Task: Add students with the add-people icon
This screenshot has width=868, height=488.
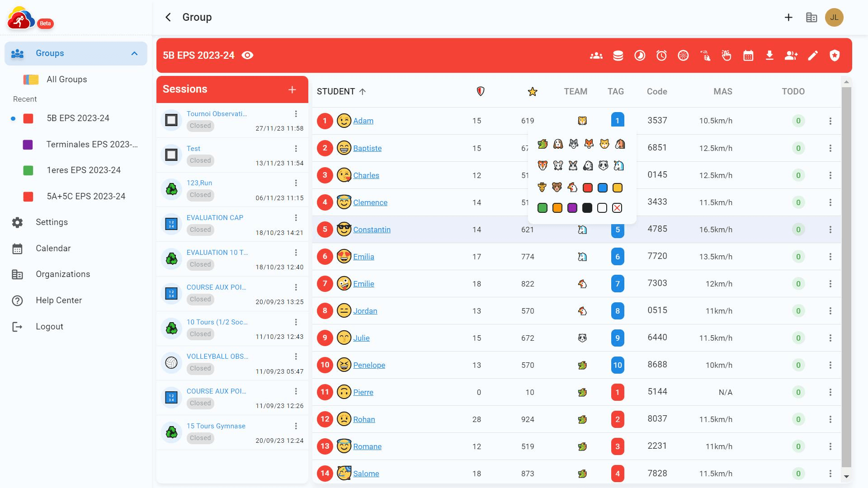Action: 791,56
